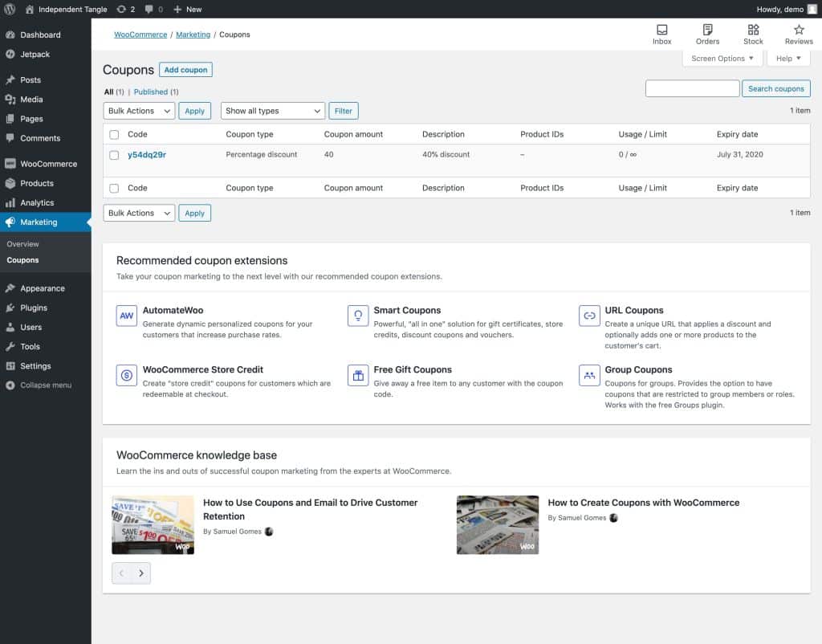Click the Search coupons button
Screen dimensions: 822x644
click(x=776, y=88)
